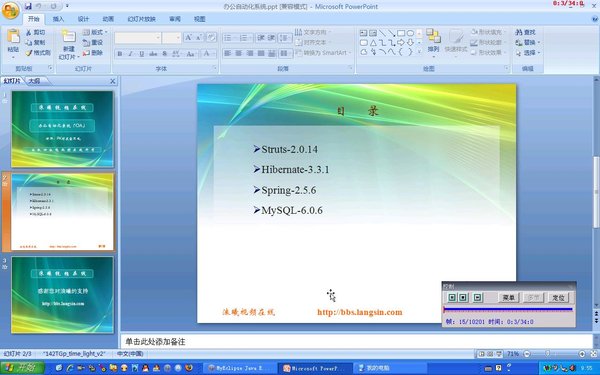Click the Undo arrow in quick access toolbar
Viewport: 600px width, 375px height.
(x=38, y=6)
